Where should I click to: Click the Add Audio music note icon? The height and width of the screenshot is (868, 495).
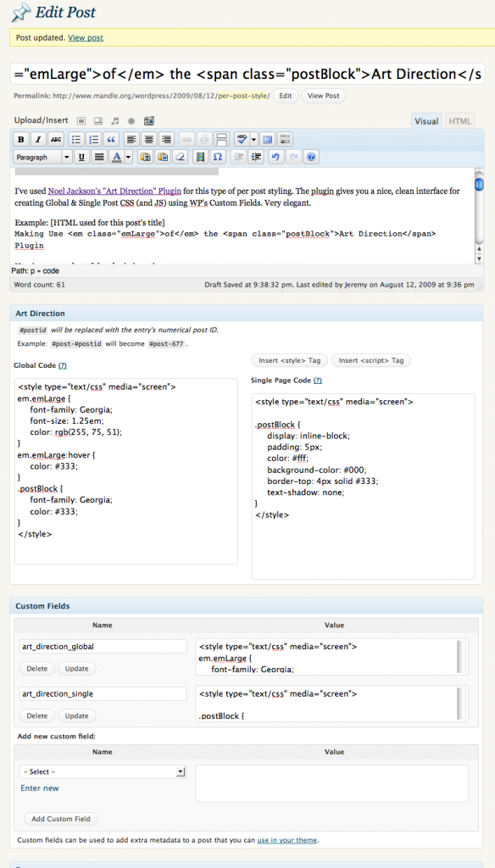click(x=115, y=120)
